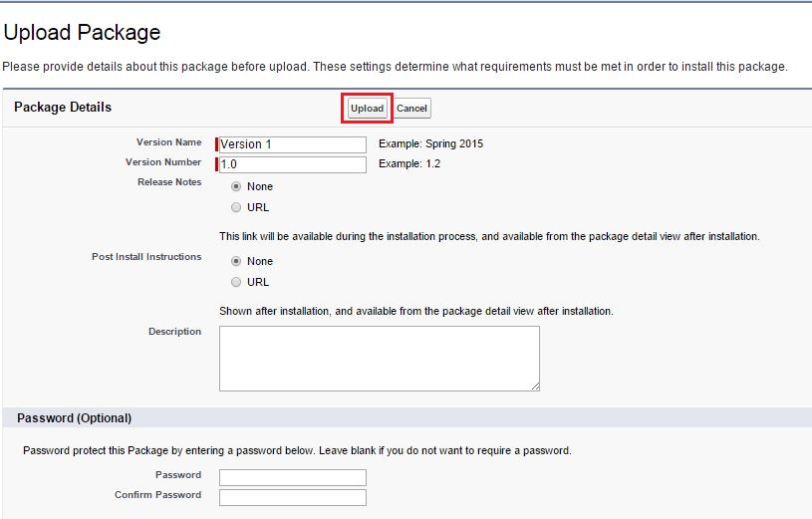Click the Password (Optional) section heading
The height and width of the screenshot is (519, 812).
(74, 418)
